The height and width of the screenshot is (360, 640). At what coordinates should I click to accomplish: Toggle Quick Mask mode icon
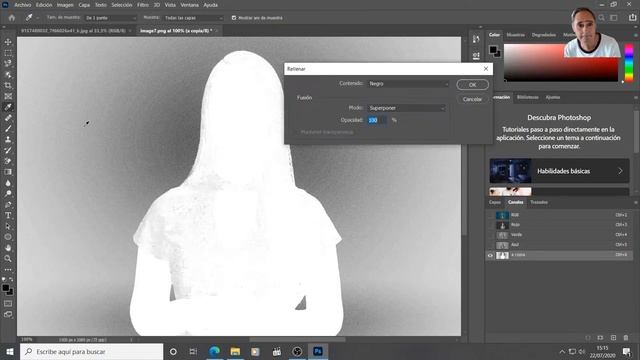(8, 304)
